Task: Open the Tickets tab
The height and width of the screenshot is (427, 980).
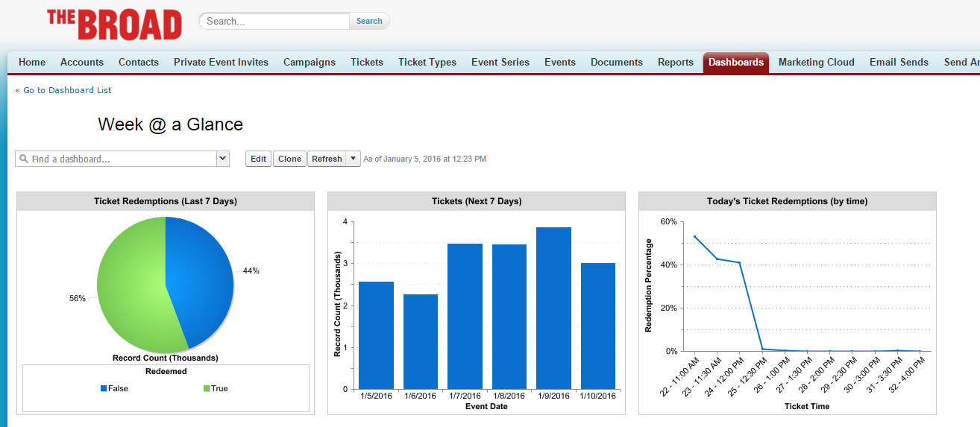Action: click(367, 63)
